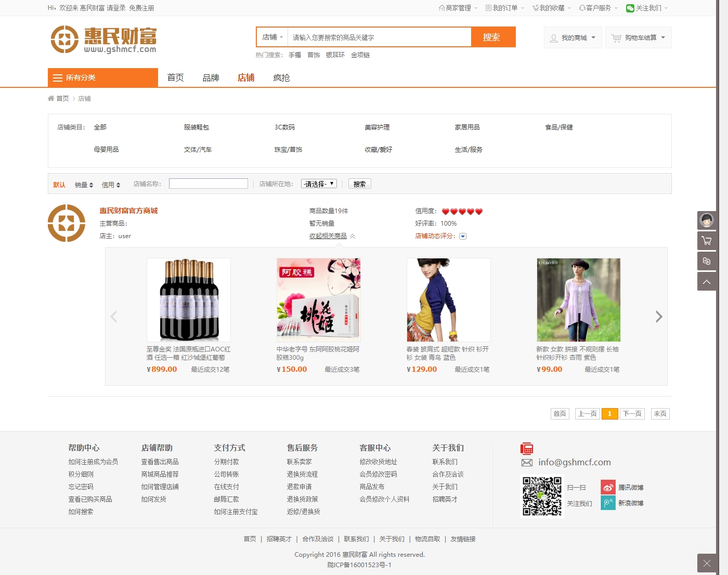Close the floating panel with X icon

[706, 563]
